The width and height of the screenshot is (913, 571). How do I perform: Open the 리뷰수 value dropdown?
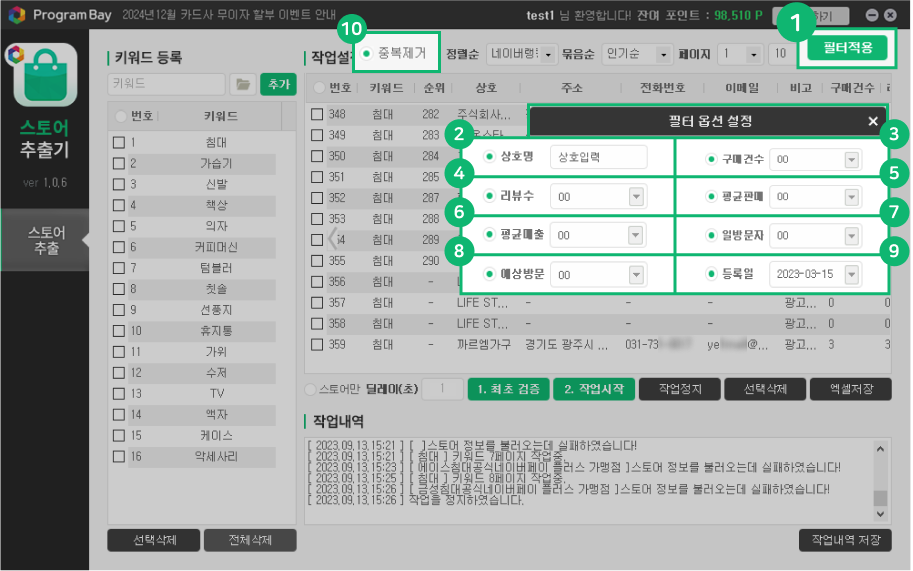pos(635,197)
